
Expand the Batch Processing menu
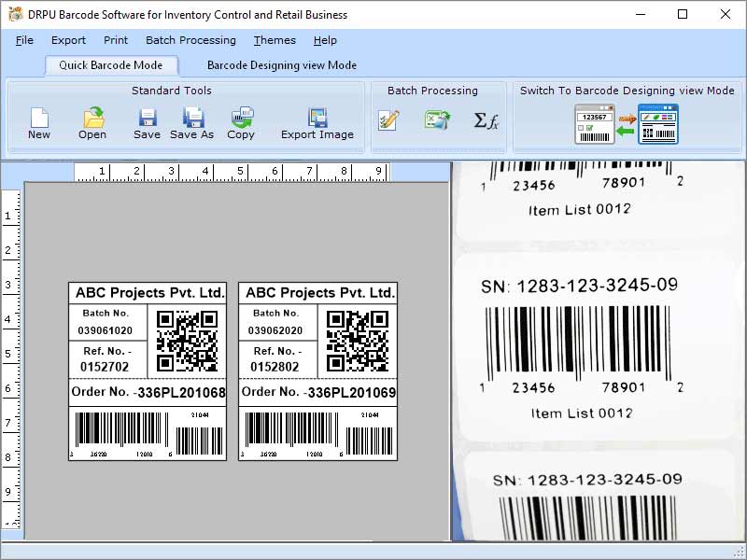190,40
